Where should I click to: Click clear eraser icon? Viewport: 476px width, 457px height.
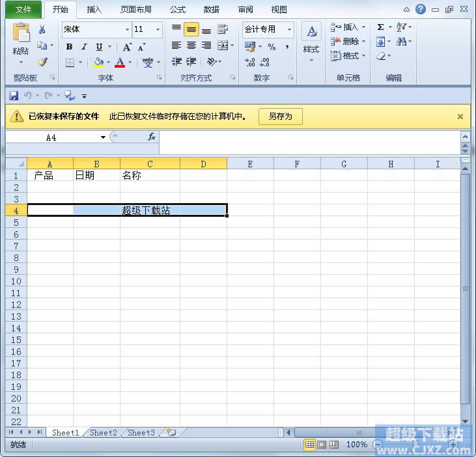381,56
